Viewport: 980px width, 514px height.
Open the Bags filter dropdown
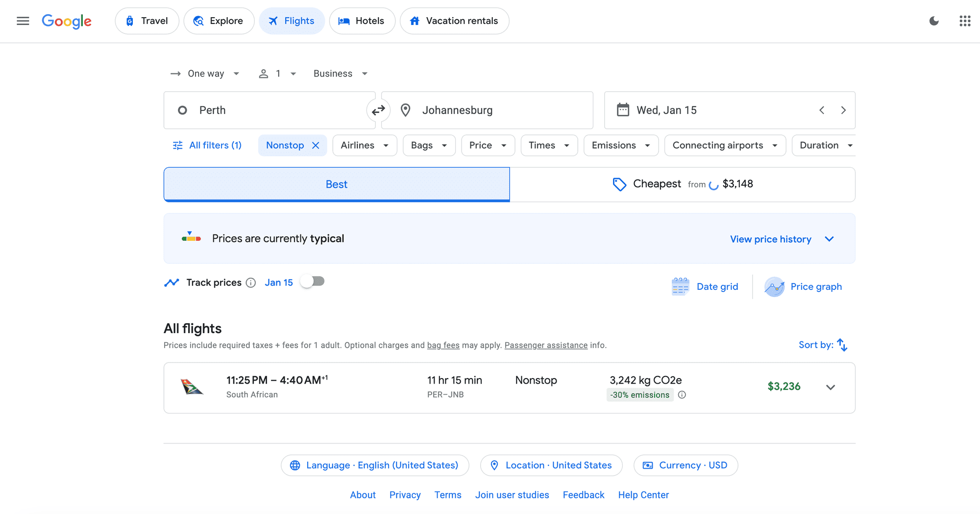(x=429, y=145)
